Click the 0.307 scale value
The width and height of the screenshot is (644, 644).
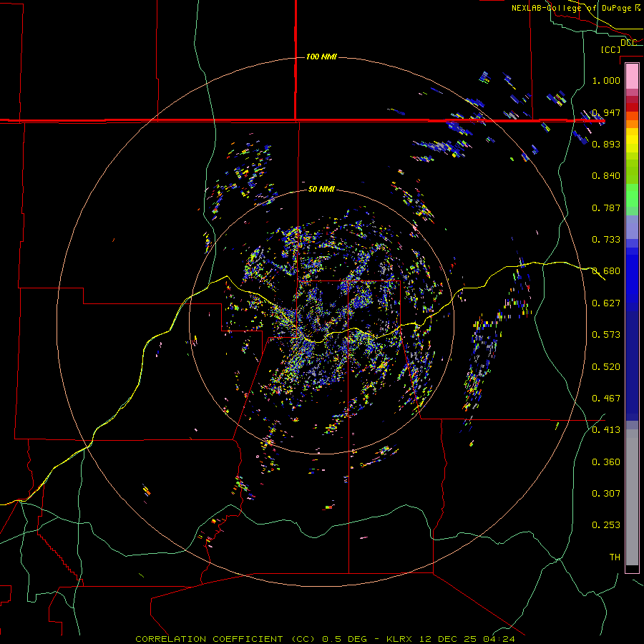click(606, 493)
